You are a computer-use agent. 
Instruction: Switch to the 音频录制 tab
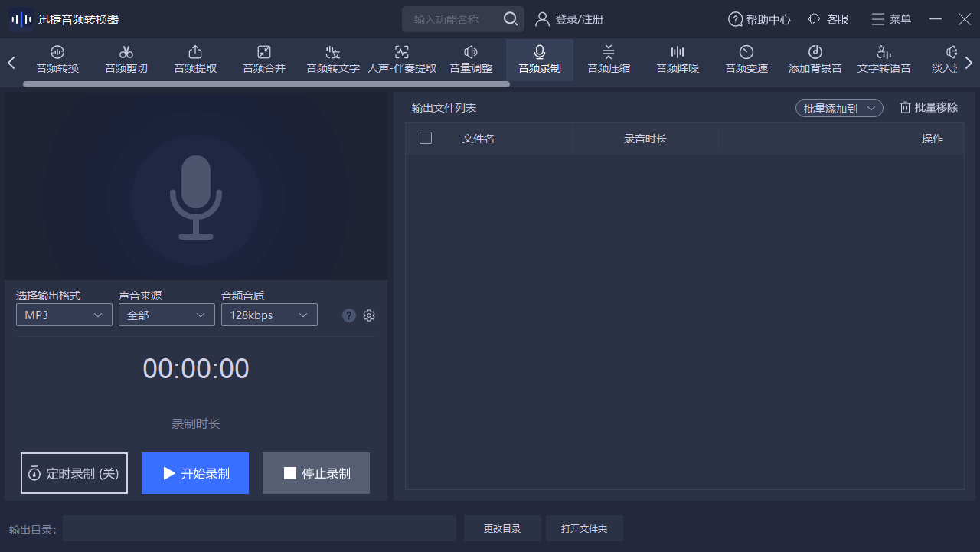pyautogui.click(x=539, y=60)
